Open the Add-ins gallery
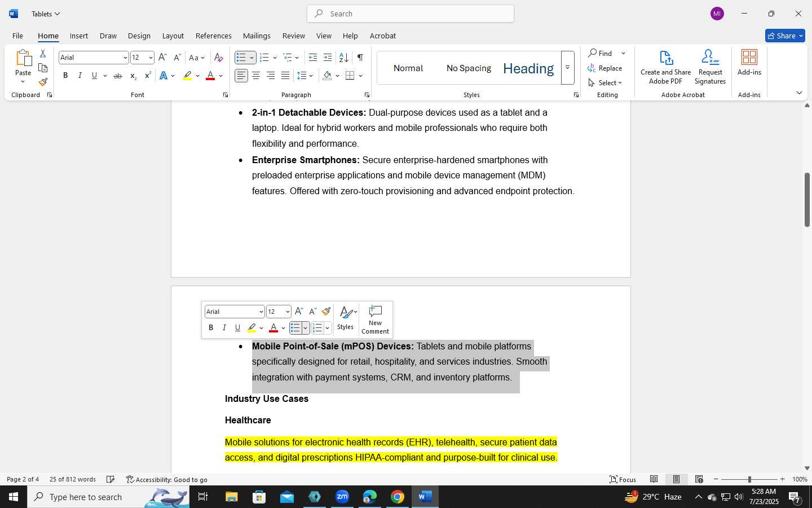This screenshot has height=508, width=812. [749, 62]
